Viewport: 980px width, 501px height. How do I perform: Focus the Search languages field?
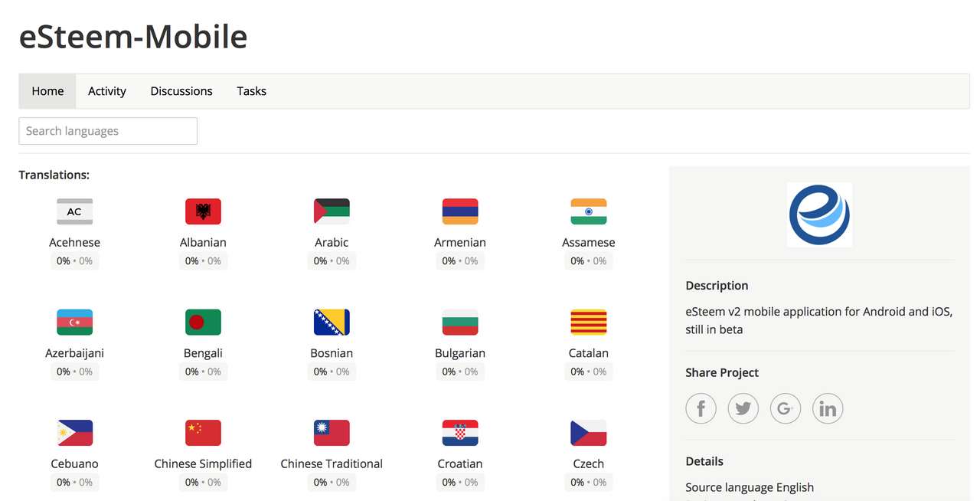(x=108, y=131)
